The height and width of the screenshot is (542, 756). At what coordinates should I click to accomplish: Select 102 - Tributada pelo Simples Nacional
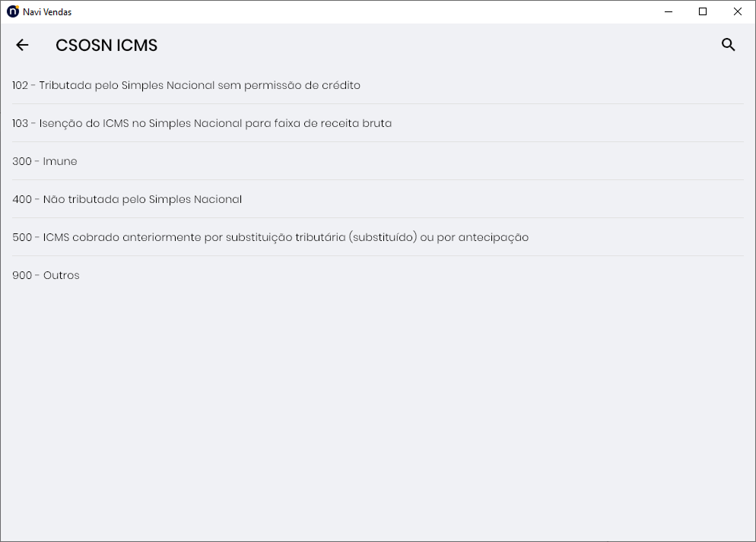click(x=377, y=85)
